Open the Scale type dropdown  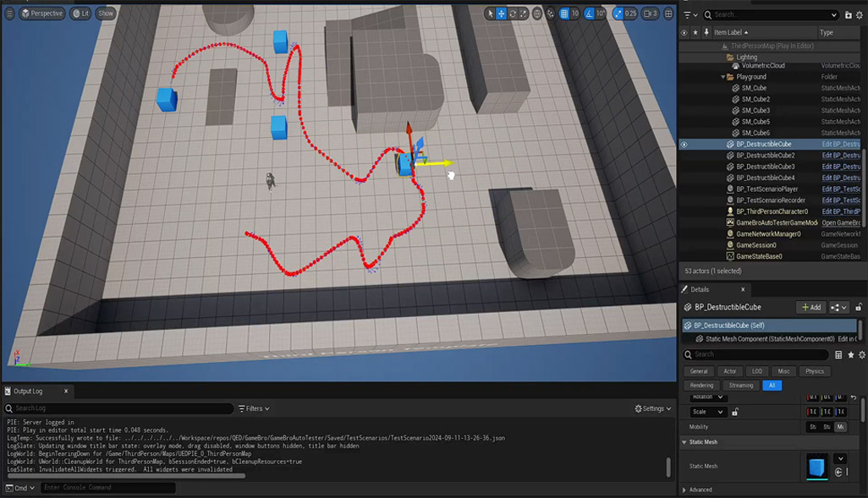(x=708, y=412)
